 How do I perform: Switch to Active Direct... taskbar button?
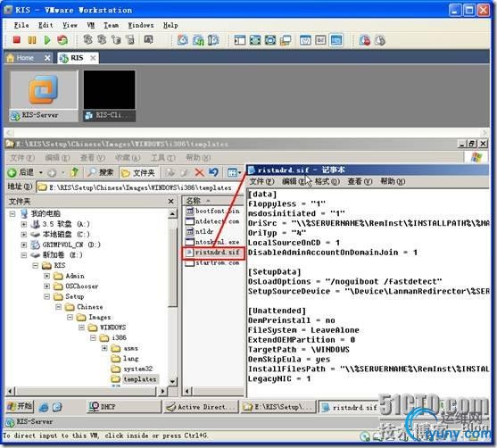point(202,406)
